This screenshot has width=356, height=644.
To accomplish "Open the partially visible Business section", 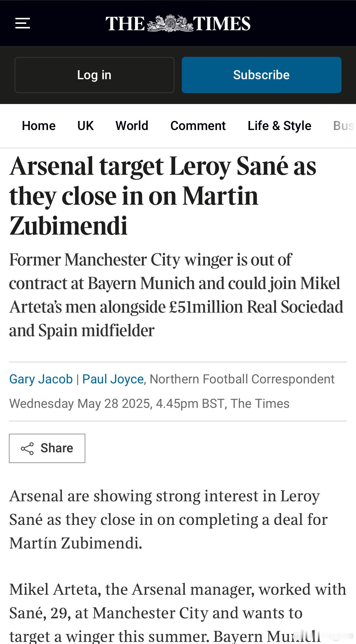I will 344,125.
